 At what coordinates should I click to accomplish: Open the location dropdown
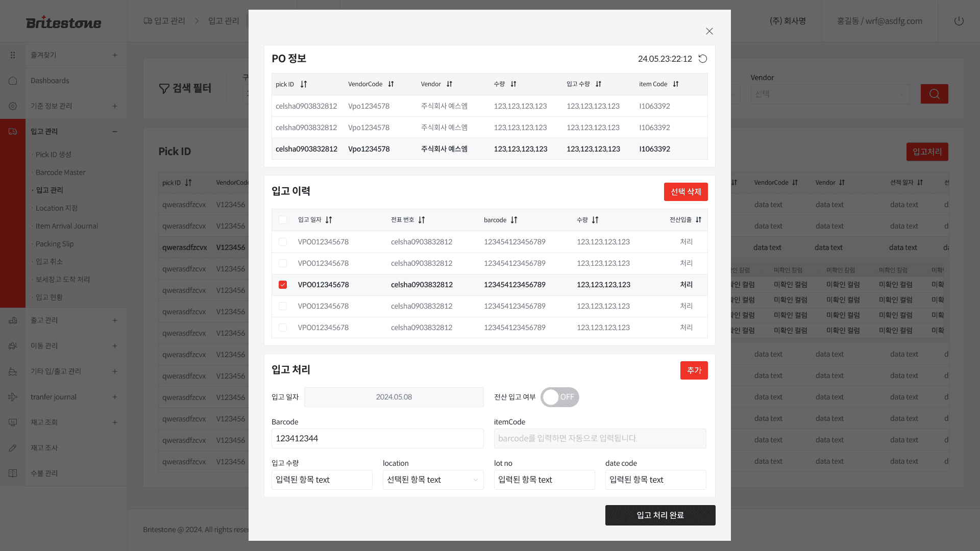click(x=433, y=480)
